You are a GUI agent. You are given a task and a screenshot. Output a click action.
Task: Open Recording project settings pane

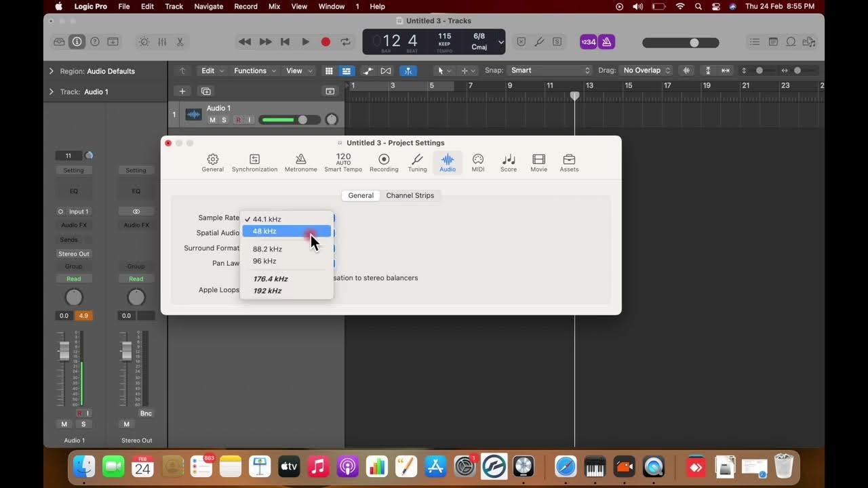384,163
